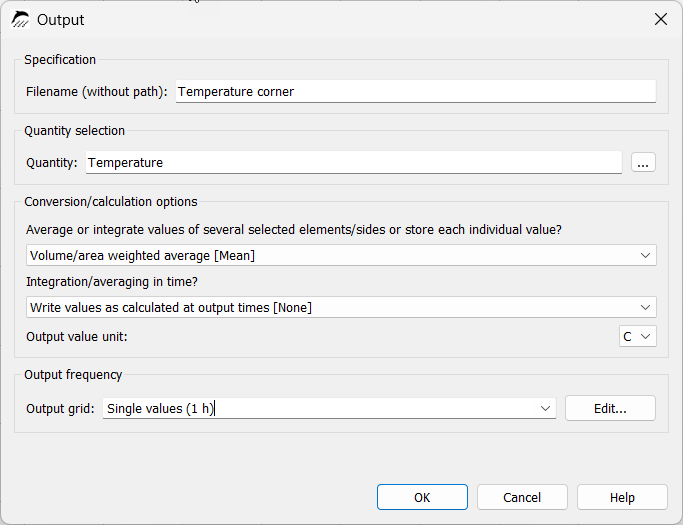Image resolution: width=683 pixels, height=525 pixels.
Task: Click Edit... button for output grid
Action: pos(610,408)
